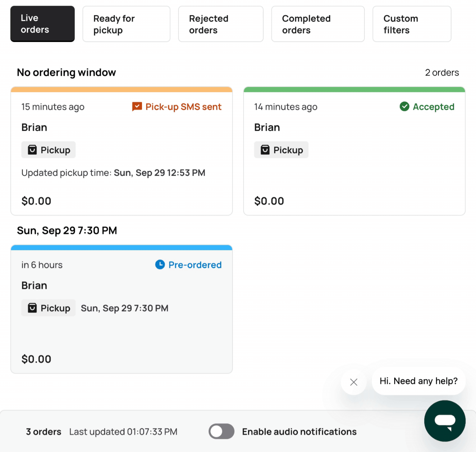The height and width of the screenshot is (452, 476).
Task: Click the Hi. Need any help? bubble
Action: (418, 381)
